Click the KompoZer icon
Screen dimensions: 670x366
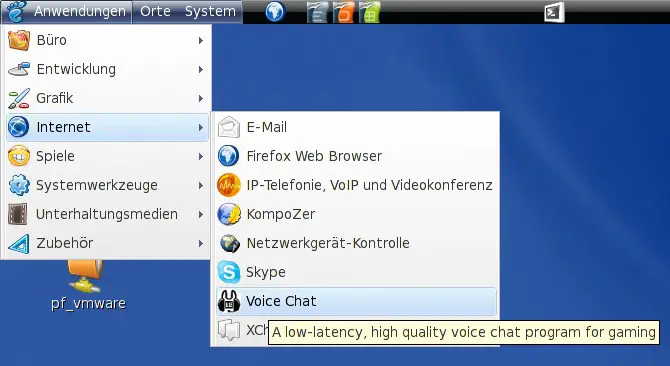[x=229, y=214]
